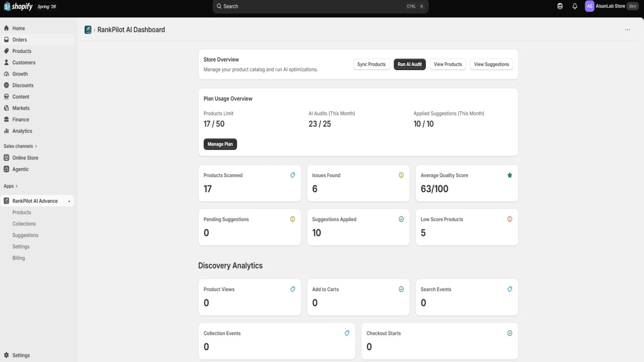Click the Plan Usage Overview heading
The image size is (644, 362).
click(228, 99)
